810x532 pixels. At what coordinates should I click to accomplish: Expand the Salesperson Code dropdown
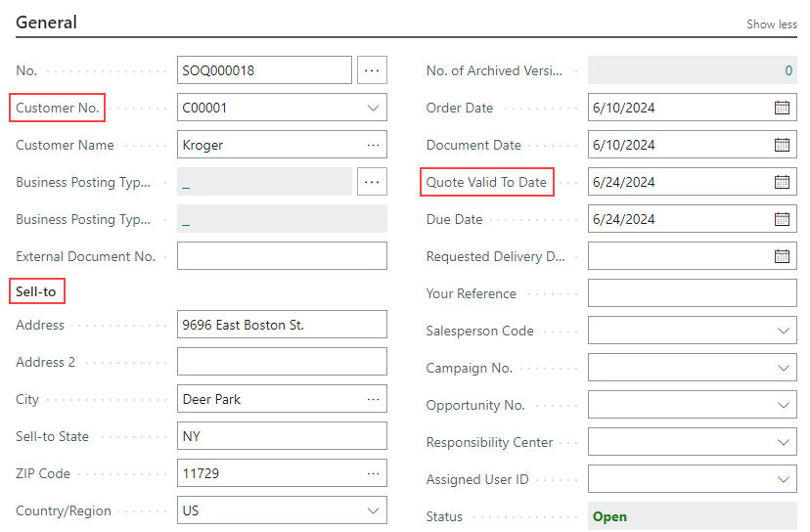[x=783, y=331]
